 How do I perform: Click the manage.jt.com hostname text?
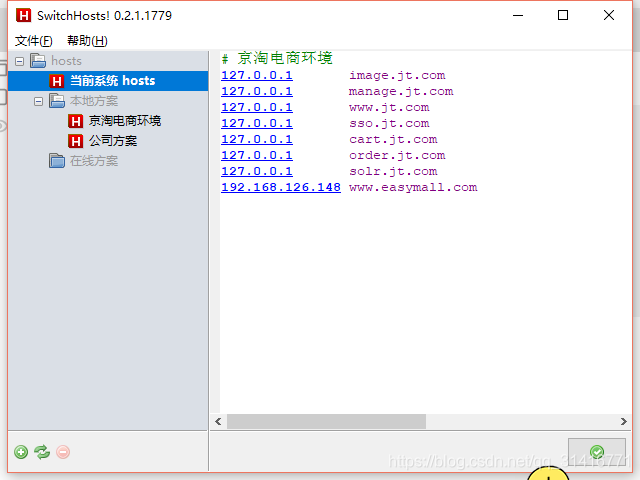coord(401,91)
